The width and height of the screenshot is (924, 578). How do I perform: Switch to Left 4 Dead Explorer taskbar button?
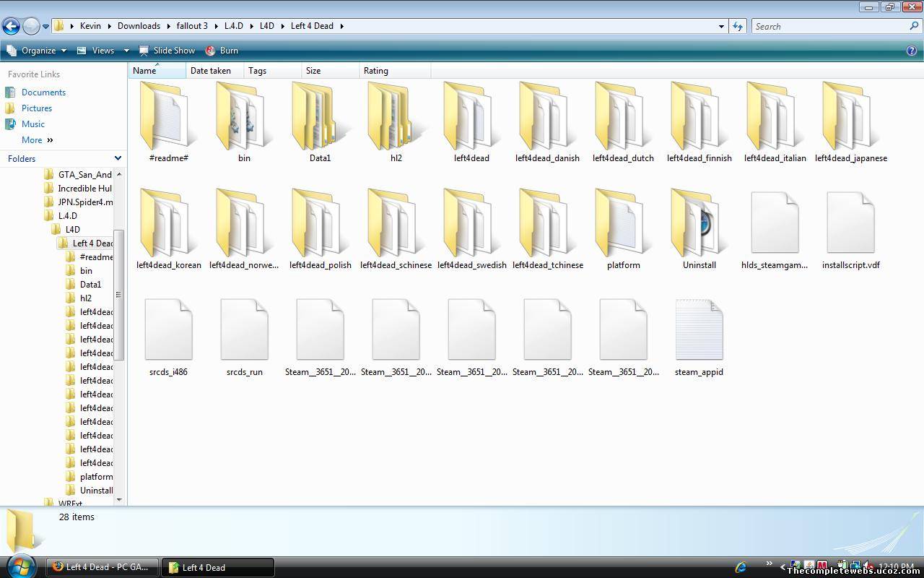pyautogui.click(x=217, y=567)
